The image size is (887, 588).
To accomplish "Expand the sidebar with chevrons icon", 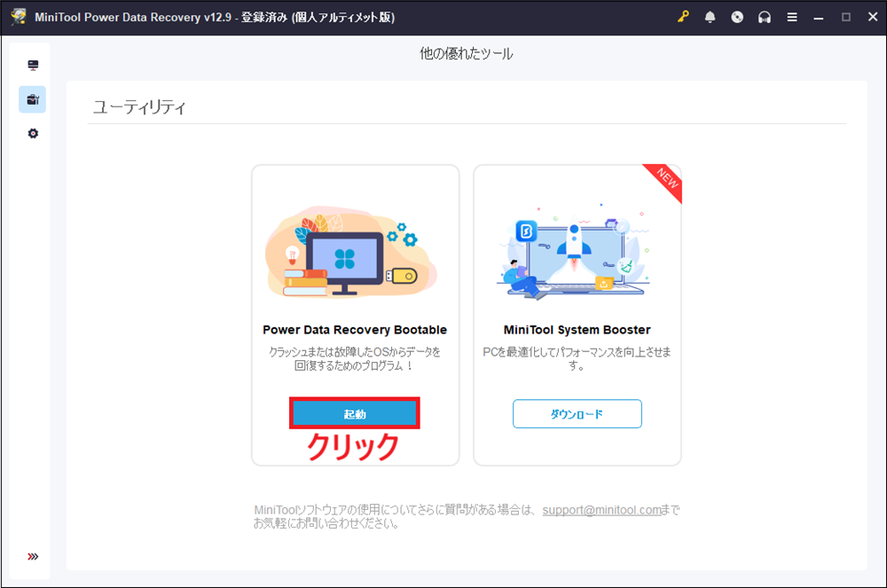I will tap(33, 556).
